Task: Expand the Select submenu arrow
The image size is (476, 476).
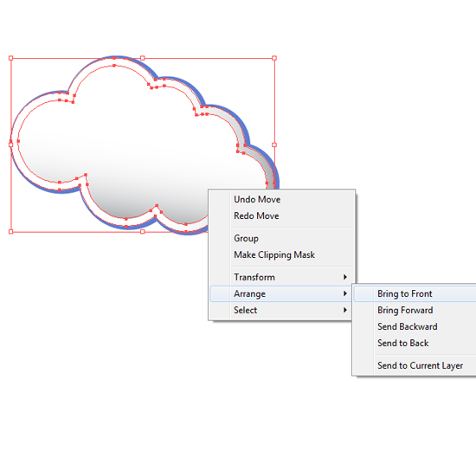Action: pyautogui.click(x=344, y=310)
